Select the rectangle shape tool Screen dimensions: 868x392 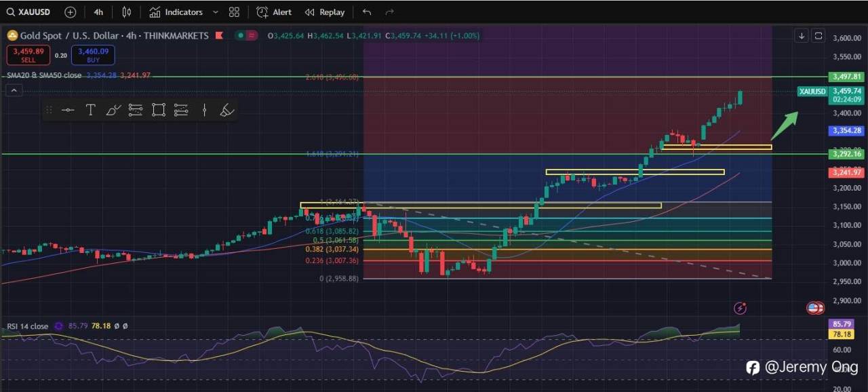point(159,110)
